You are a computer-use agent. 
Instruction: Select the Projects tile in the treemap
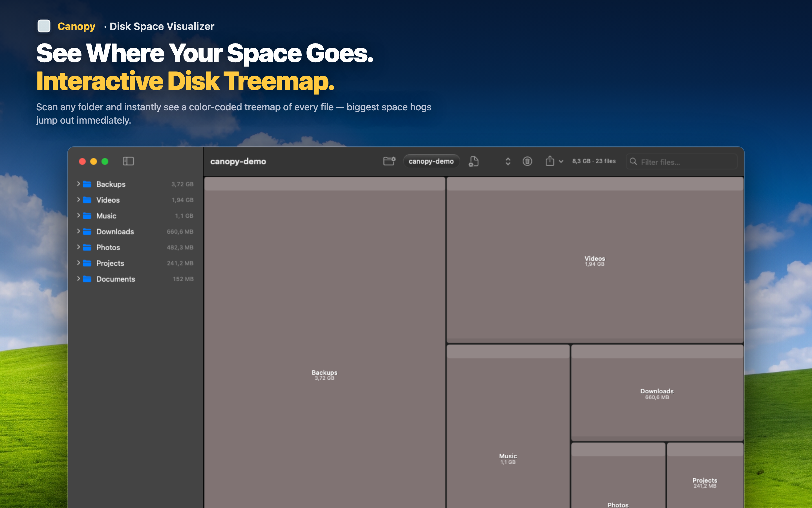[705, 476]
